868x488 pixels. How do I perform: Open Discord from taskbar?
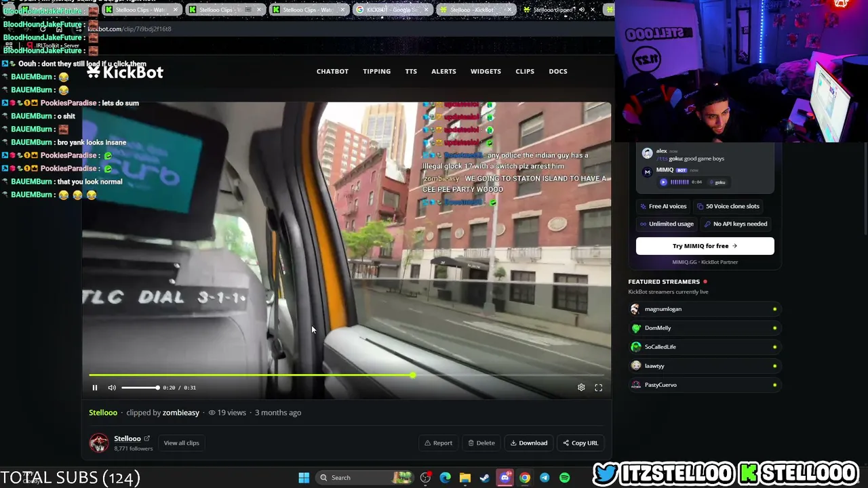[505, 478]
